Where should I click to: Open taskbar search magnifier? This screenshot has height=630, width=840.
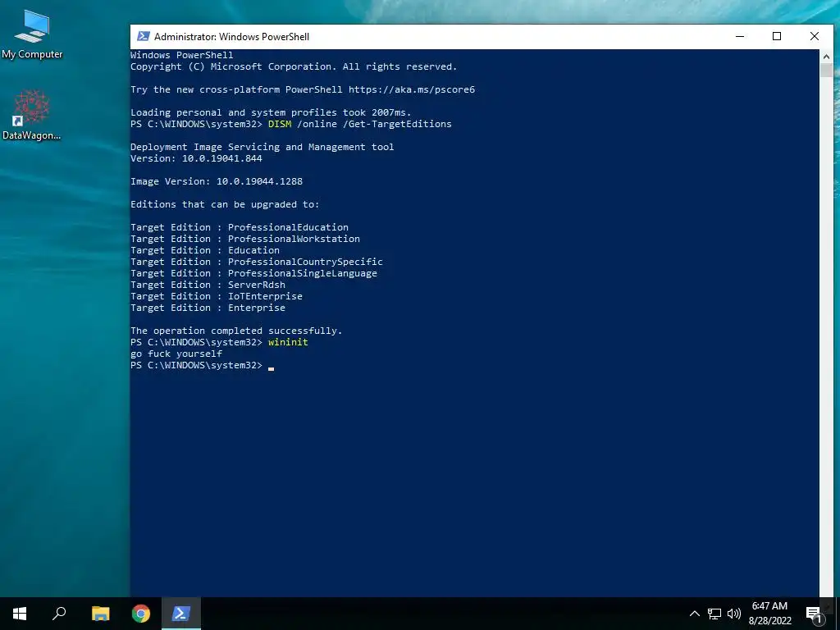point(59,614)
